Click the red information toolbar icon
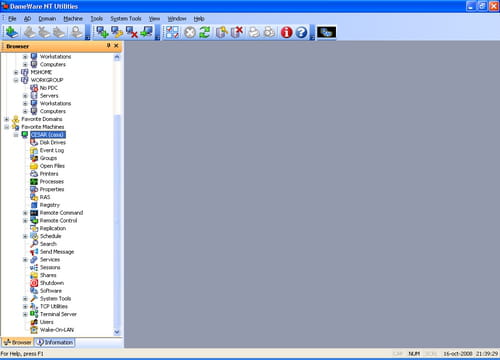The width and height of the screenshot is (500, 360). pyautogui.click(x=286, y=32)
